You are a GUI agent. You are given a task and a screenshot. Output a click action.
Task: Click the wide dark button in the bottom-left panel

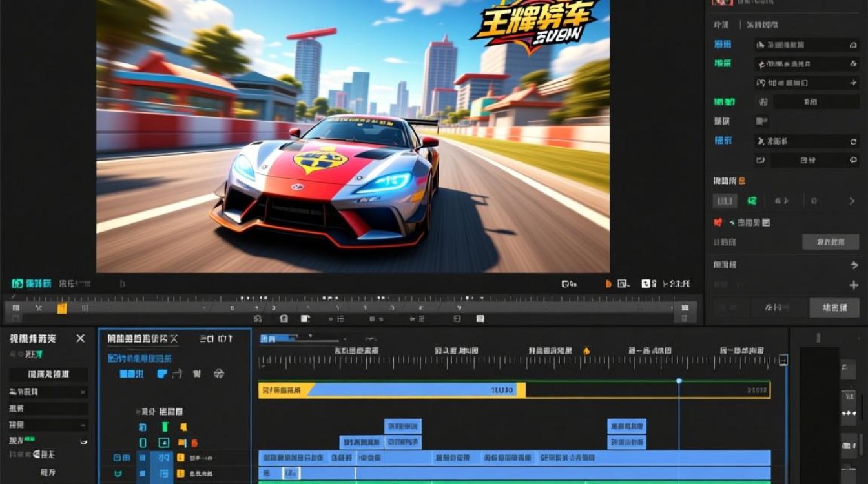(x=48, y=374)
